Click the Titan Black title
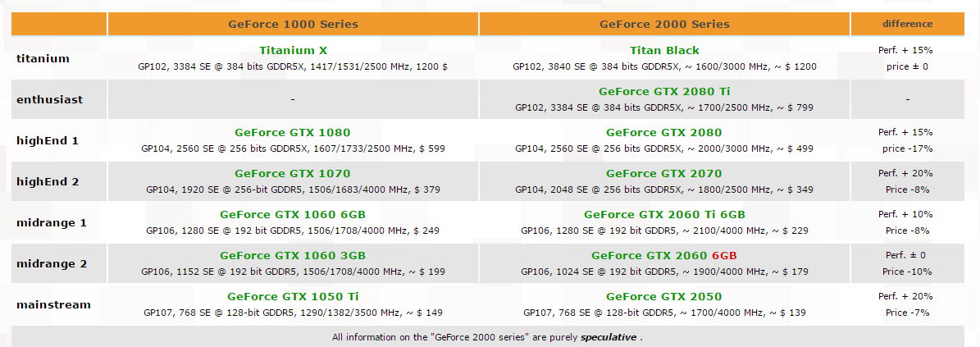Screen dimensions: 980x347 pos(664,50)
